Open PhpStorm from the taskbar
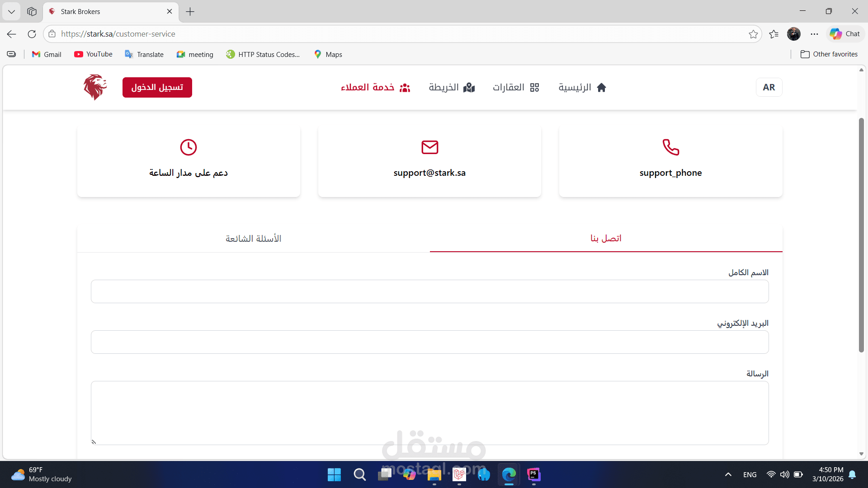 click(x=533, y=474)
